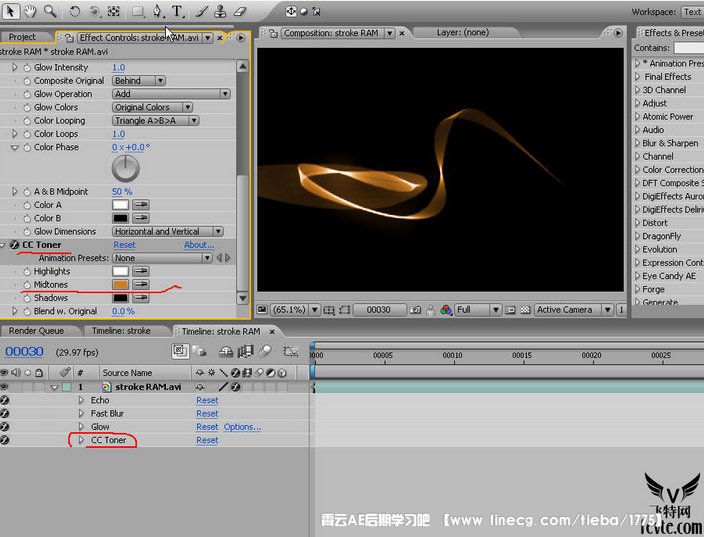This screenshot has height=537, width=704.
Task: Switch to the Render Queue tab
Action: point(36,331)
